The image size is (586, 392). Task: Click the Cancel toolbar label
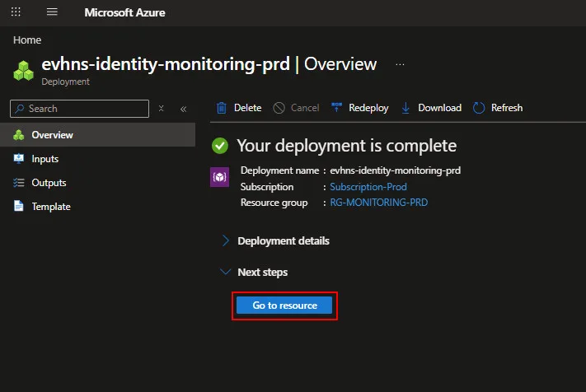305,108
